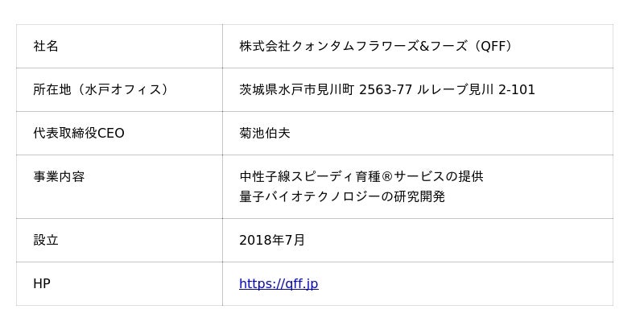Image resolution: width=644 pixels, height=330 pixels.
Task: Click the 代表取締役CEO label
Action: pos(79,133)
